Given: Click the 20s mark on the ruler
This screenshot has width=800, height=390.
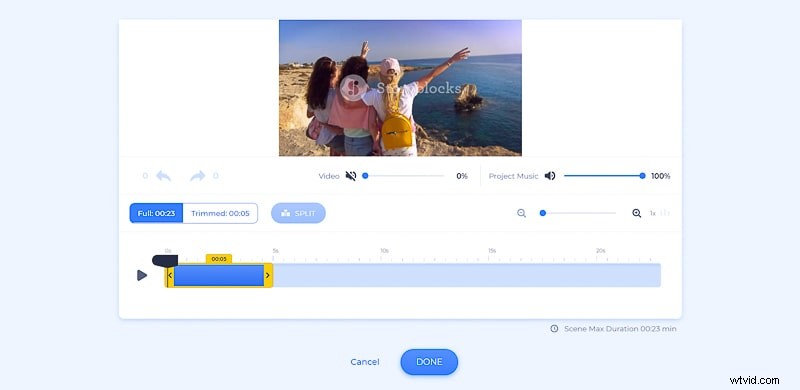Looking at the screenshot, I should point(601,251).
